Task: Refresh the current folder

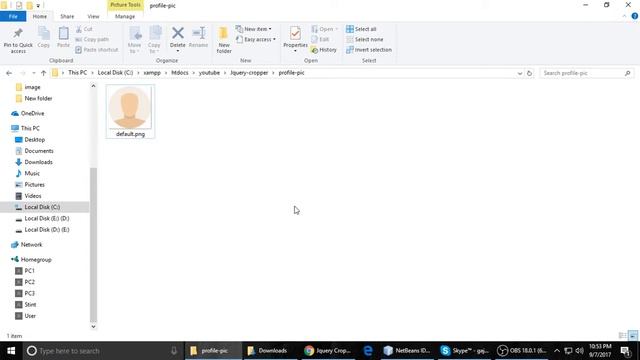Action: [529, 73]
